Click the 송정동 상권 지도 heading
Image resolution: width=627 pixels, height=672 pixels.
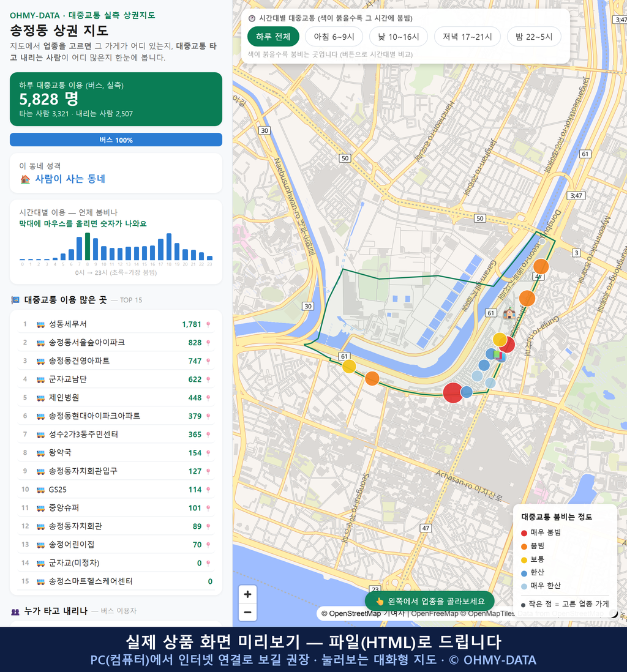click(x=59, y=31)
